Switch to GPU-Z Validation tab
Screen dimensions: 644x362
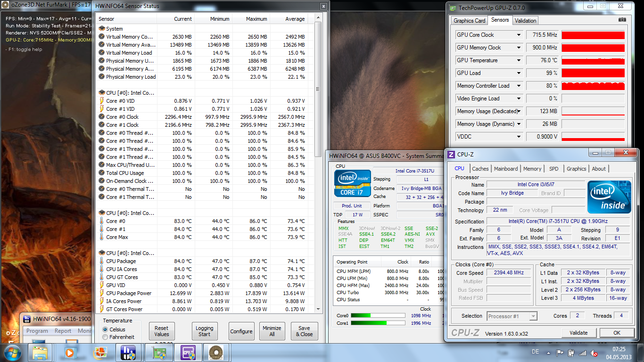pyautogui.click(x=525, y=21)
